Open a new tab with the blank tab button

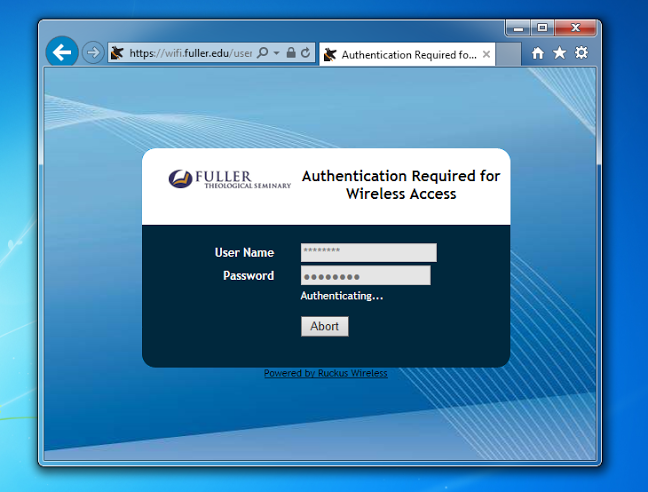click(508, 54)
